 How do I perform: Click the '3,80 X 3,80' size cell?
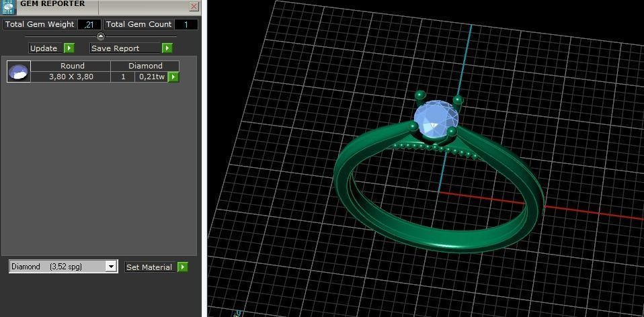tap(71, 77)
